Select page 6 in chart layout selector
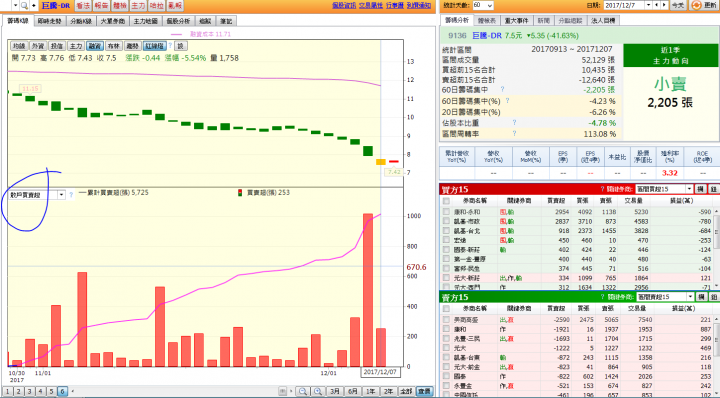The image size is (720, 398). [62, 392]
